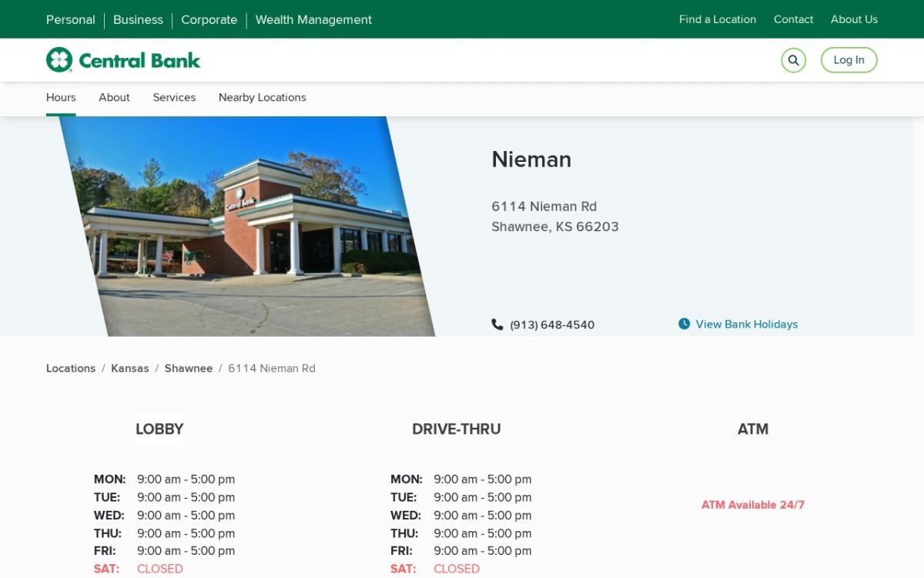
Task: Open the Shawnee breadcrumb link
Action: 189,368
